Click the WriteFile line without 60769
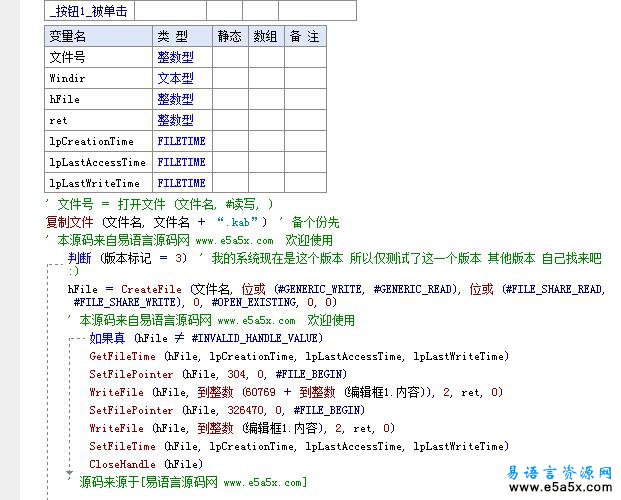621x500 pixels. point(242,428)
